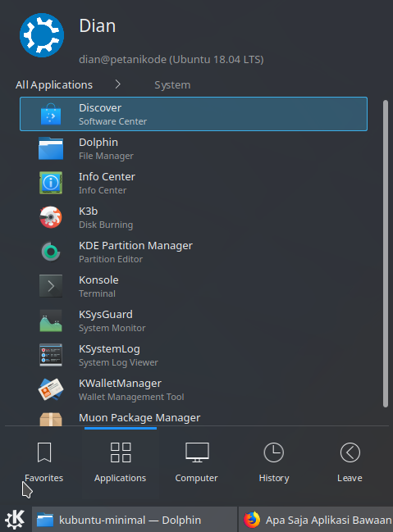Click the Firefox icon in the taskbar
This screenshot has height=532, width=393.
[252, 520]
